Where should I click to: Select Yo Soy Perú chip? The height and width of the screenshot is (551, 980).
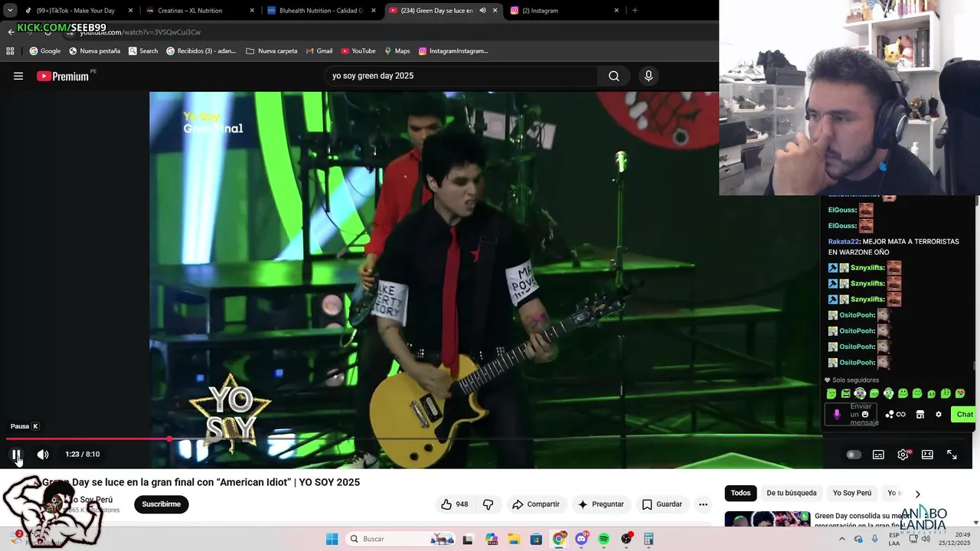pos(852,493)
